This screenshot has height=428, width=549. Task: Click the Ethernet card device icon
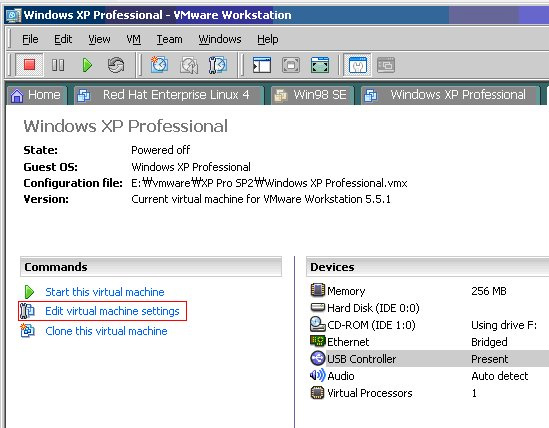click(x=318, y=340)
